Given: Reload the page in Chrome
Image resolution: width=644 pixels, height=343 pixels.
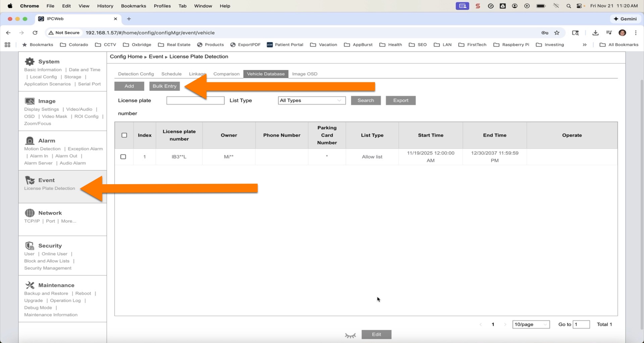Looking at the screenshot, I should [x=35, y=33].
